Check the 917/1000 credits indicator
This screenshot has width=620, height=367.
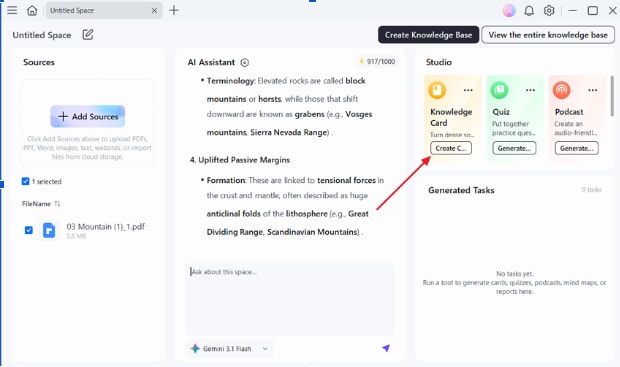377,61
